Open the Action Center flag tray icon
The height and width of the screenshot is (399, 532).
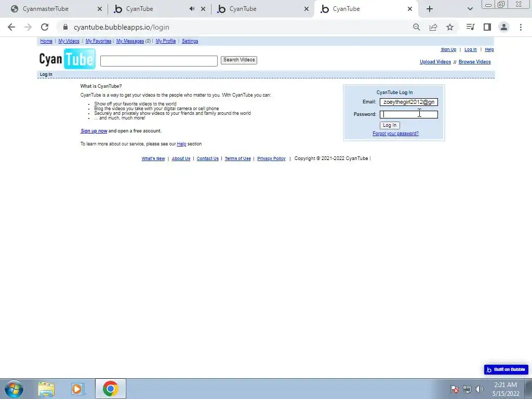pos(454,389)
